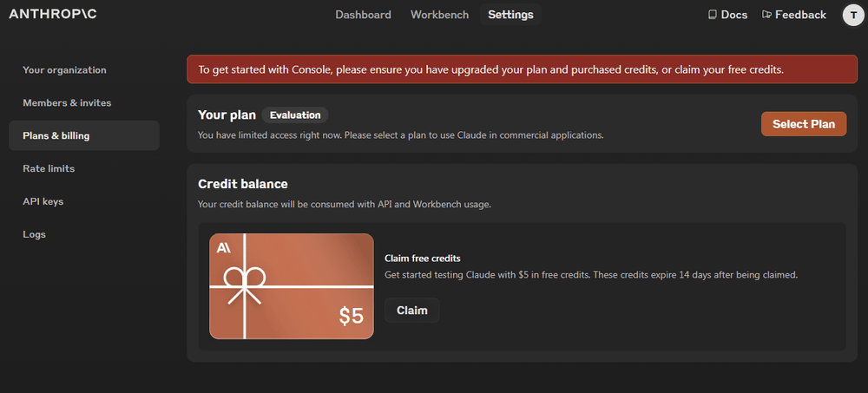This screenshot has width=868, height=393.
Task: Click the Anthropic logo on gift card
Action: pos(224,248)
